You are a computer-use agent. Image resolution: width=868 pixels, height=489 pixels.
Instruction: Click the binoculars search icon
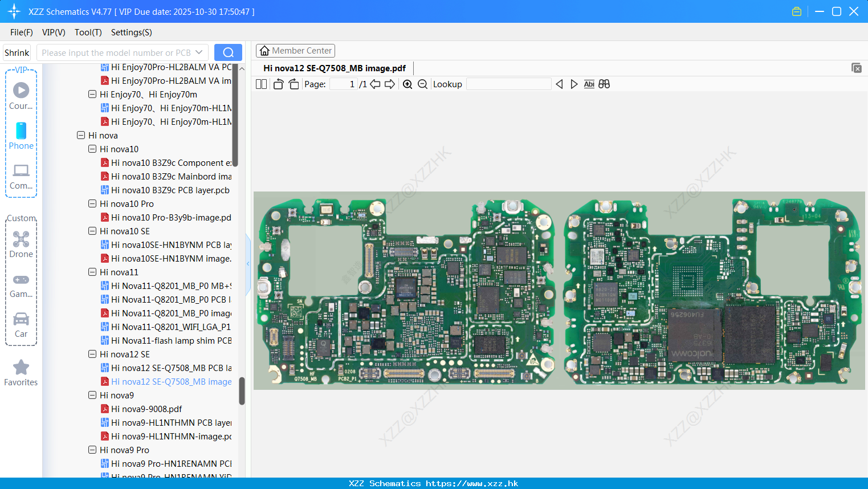pyautogui.click(x=604, y=84)
